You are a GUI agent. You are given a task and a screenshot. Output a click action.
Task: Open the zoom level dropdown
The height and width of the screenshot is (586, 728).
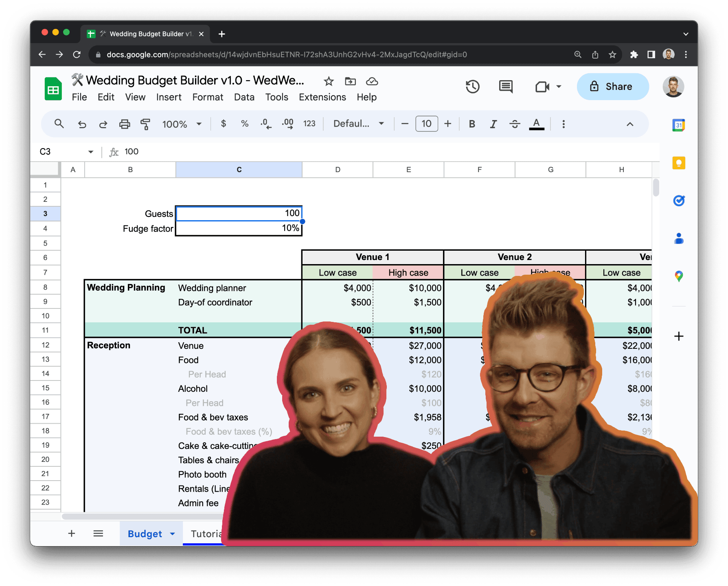point(182,124)
